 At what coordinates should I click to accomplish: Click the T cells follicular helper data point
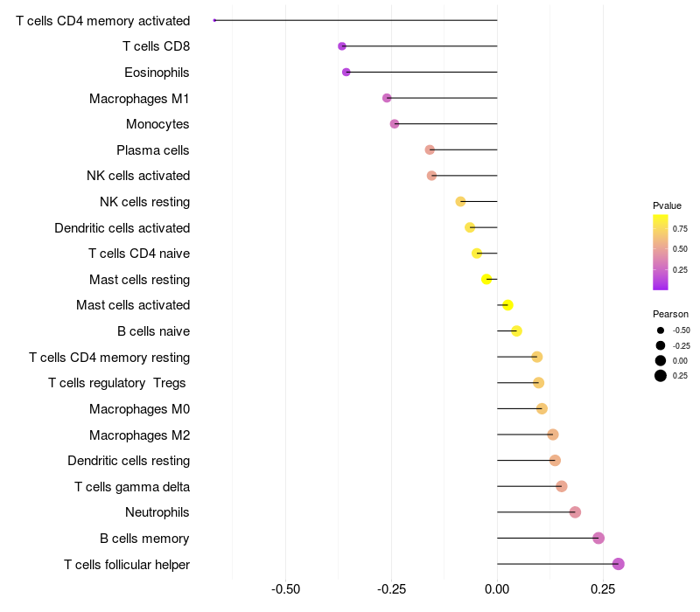pyautogui.click(x=619, y=564)
